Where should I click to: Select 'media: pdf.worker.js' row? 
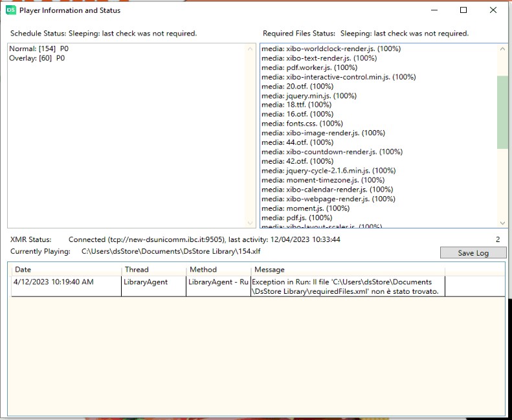coord(309,67)
